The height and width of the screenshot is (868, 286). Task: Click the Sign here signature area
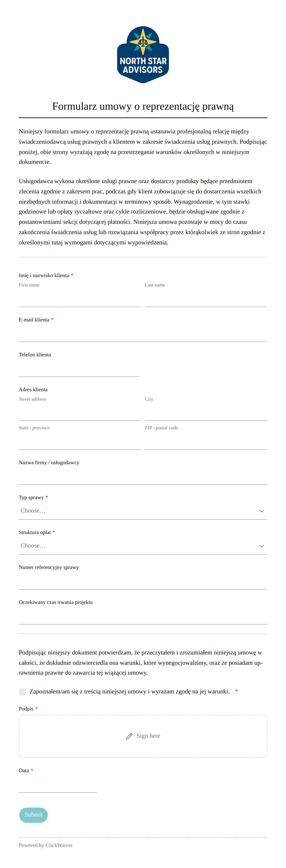coord(143,736)
